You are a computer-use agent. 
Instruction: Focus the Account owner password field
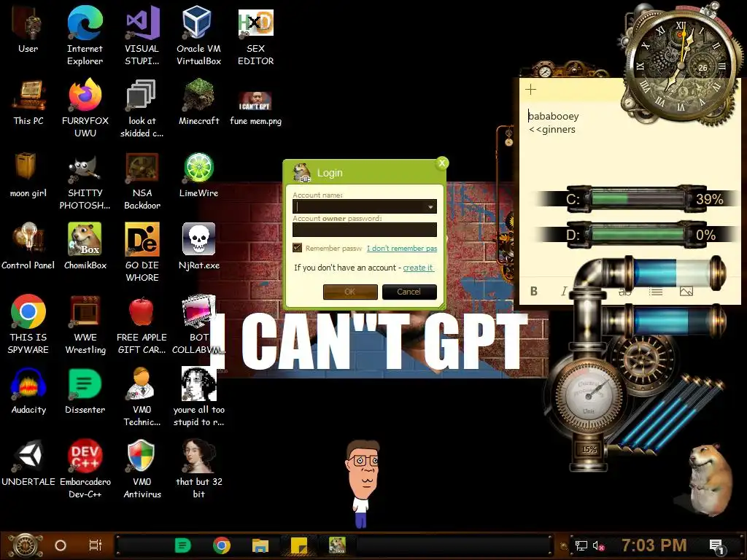coord(365,230)
